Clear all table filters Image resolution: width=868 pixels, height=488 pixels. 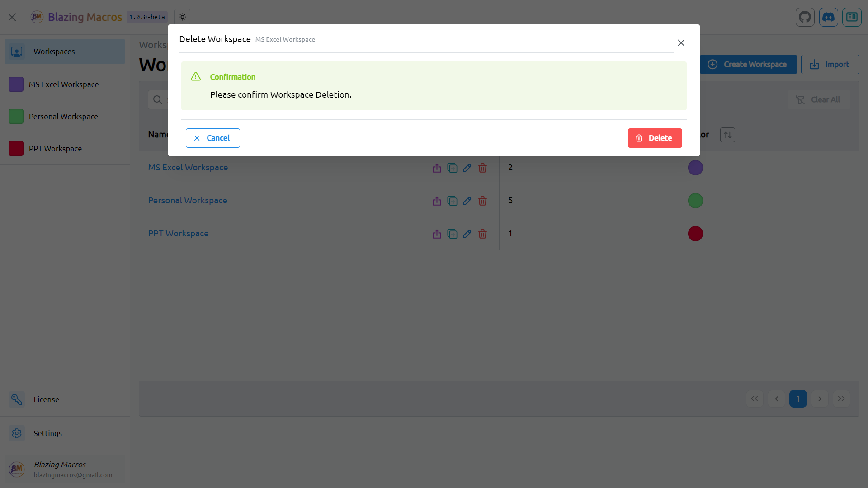click(x=818, y=99)
